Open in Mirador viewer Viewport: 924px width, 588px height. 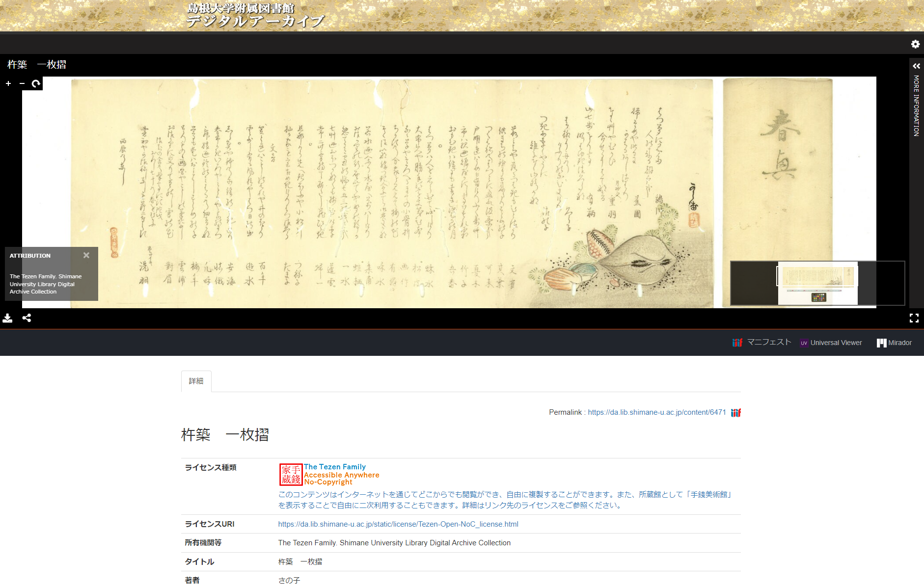(x=900, y=343)
